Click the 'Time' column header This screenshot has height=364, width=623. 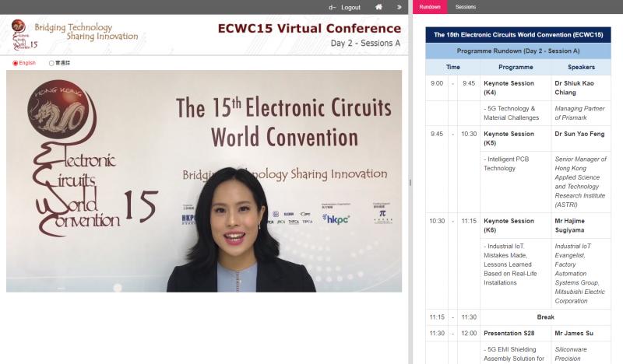point(453,67)
